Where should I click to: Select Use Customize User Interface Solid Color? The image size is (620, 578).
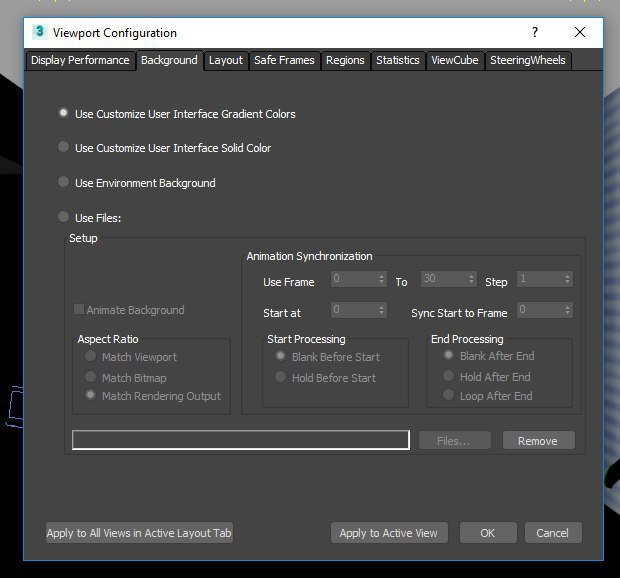tap(64, 148)
